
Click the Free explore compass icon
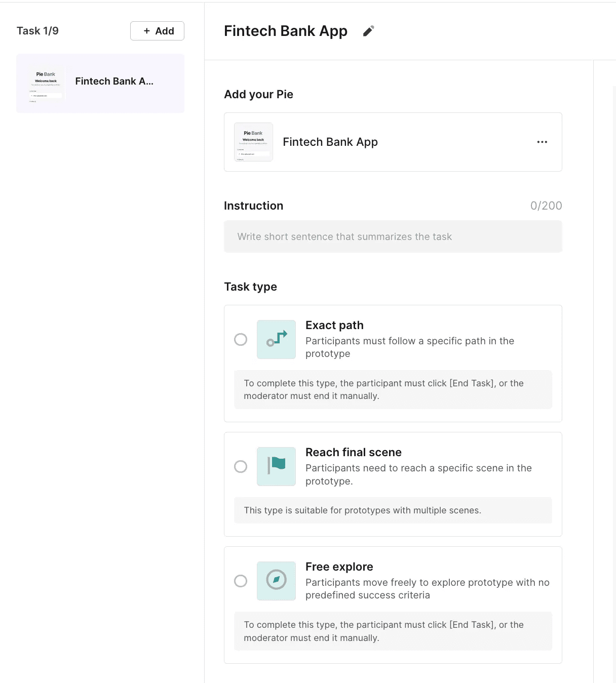click(x=276, y=581)
